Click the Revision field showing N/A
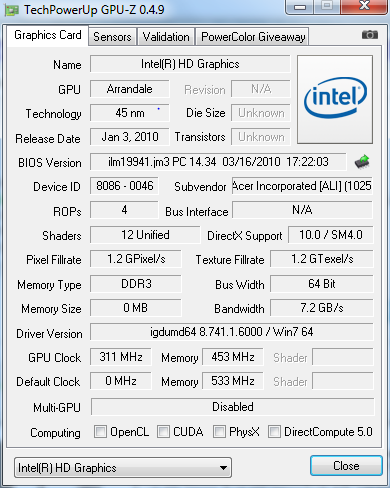The image size is (390, 488). tap(261, 89)
